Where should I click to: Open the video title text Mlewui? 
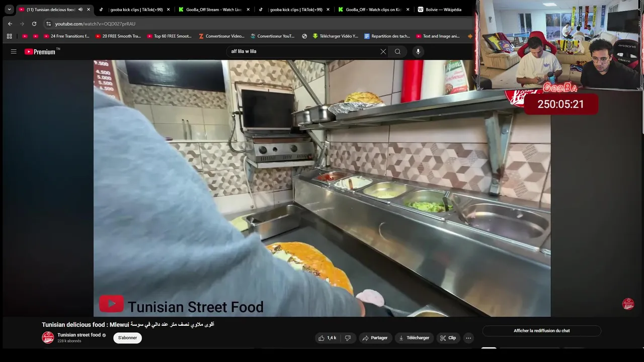[x=128, y=325]
